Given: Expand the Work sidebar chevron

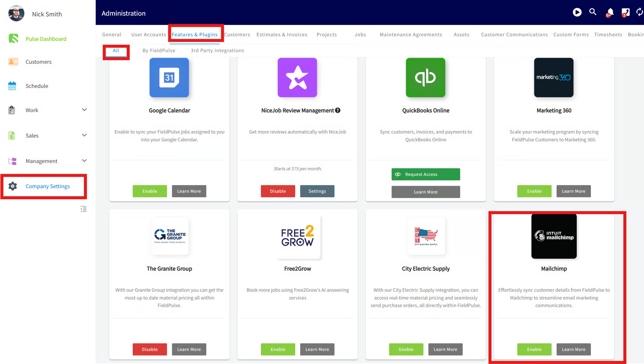Looking at the screenshot, I should [84, 110].
